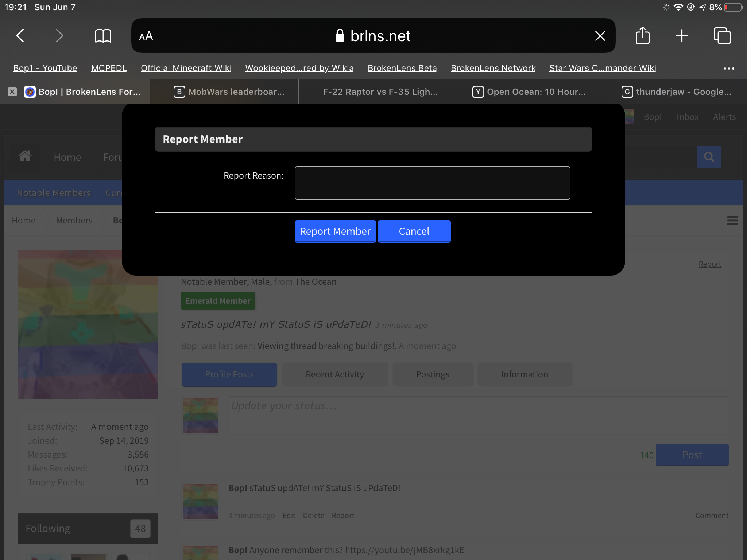Click the Report Member submit button

[335, 231]
